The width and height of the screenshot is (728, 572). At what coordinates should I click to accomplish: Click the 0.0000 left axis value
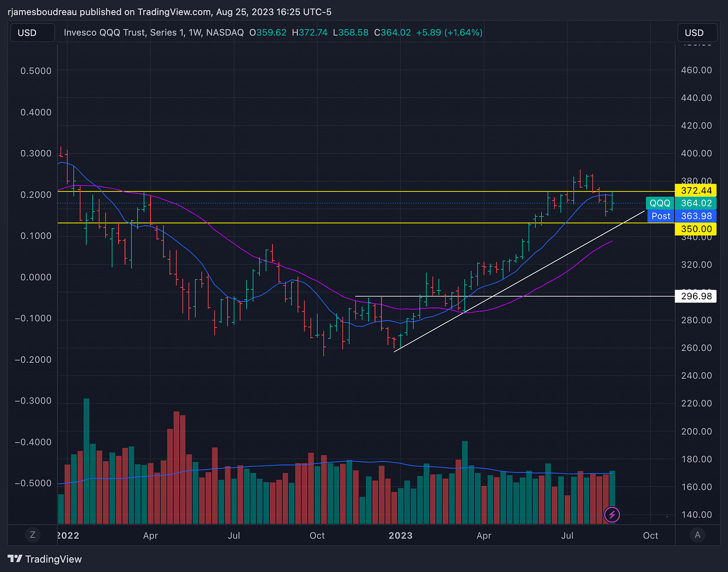tap(36, 277)
